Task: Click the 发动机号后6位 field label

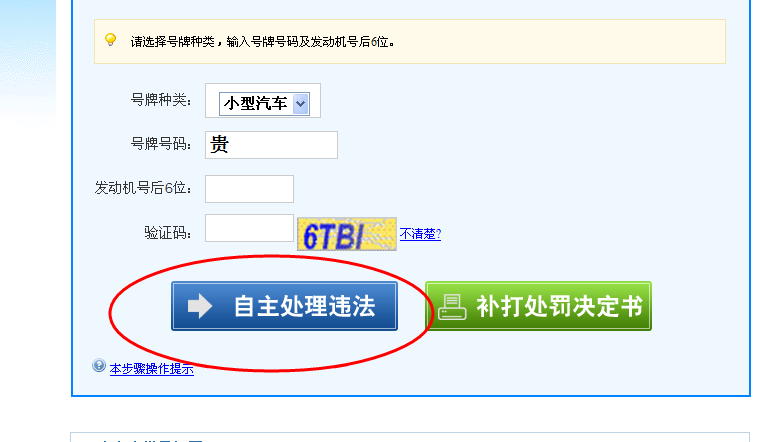Action: 143,188
